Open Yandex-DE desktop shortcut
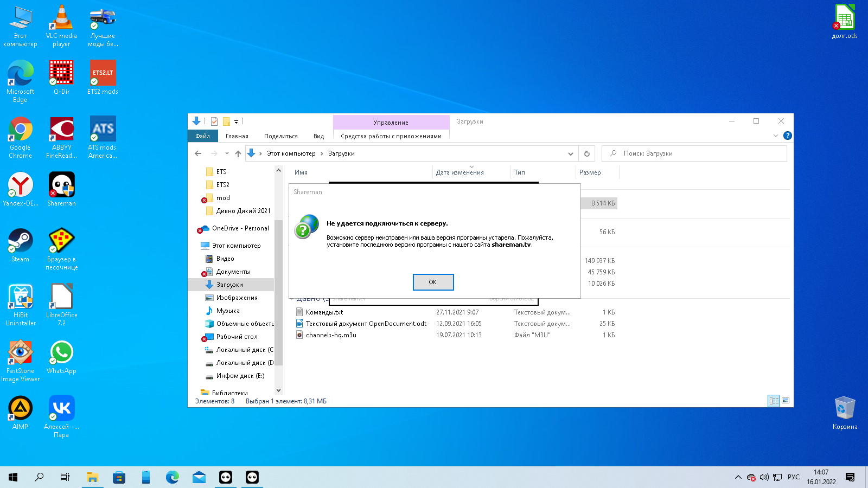 pos(20,189)
